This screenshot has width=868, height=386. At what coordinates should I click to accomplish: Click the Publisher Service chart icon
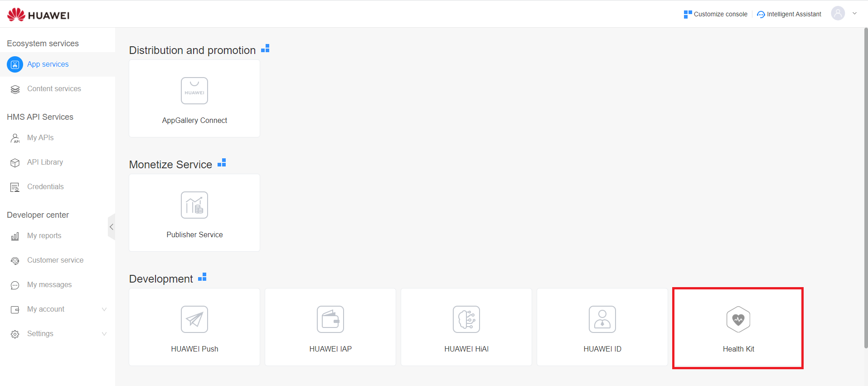(x=194, y=205)
